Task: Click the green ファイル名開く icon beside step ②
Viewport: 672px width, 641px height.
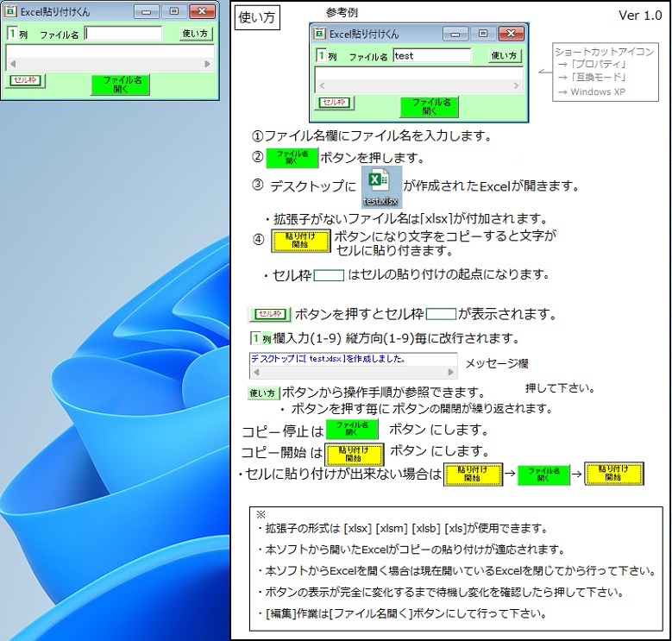Action: (292, 158)
